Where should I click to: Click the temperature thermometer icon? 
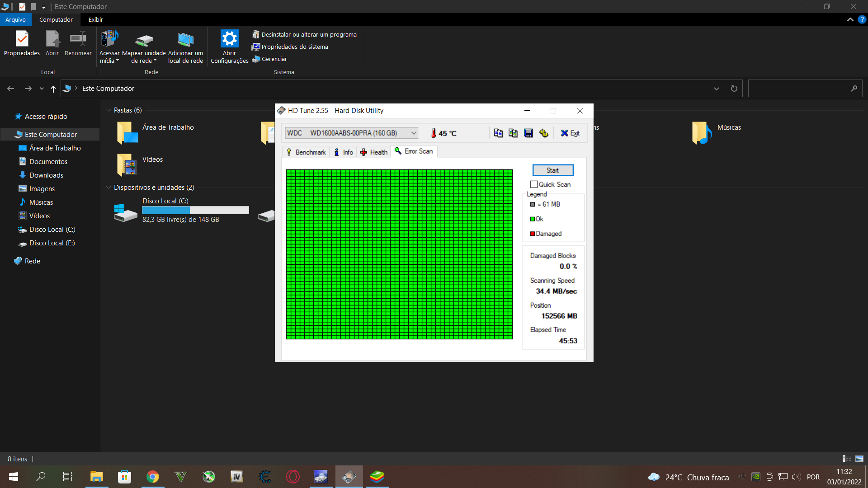tap(433, 133)
